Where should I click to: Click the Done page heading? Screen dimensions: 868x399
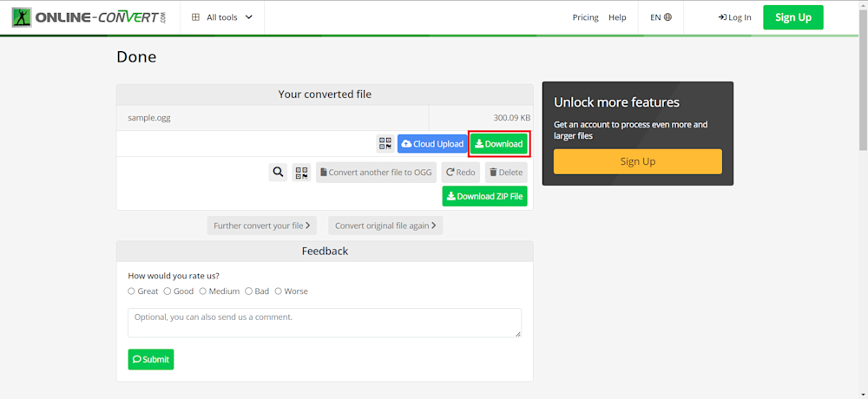point(136,57)
